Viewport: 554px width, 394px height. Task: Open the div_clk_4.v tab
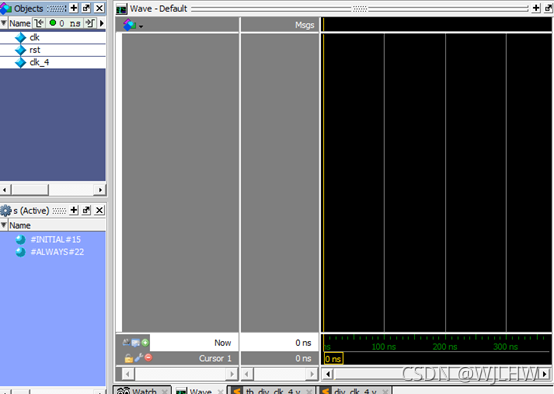pyautogui.click(x=355, y=391)
